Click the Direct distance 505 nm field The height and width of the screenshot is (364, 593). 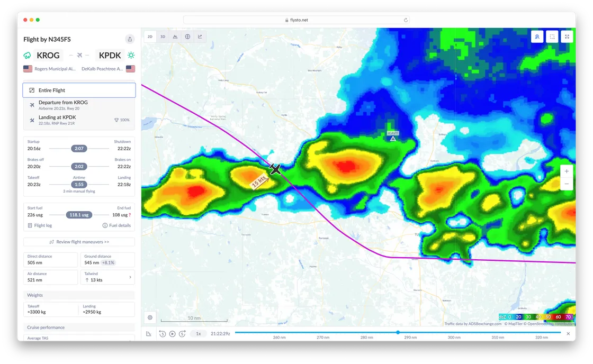coord(51,260)
